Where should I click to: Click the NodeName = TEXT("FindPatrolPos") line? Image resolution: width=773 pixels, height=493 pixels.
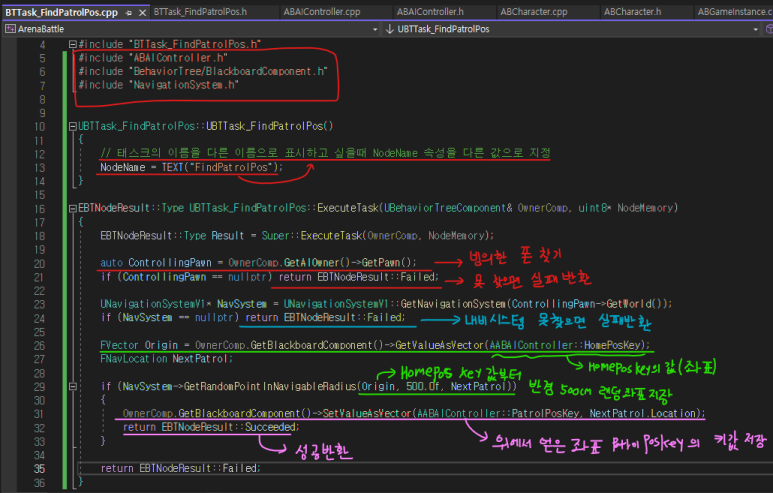click(192, 168)
